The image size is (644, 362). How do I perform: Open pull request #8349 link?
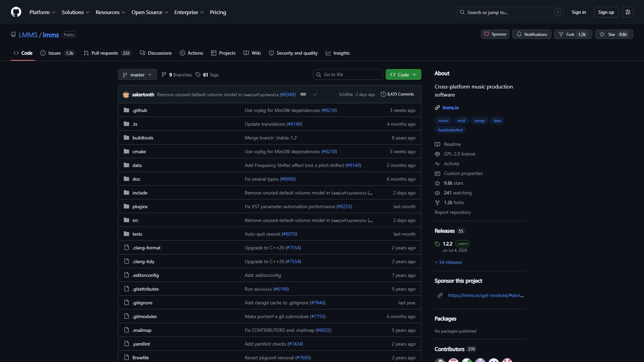(288, 95)
